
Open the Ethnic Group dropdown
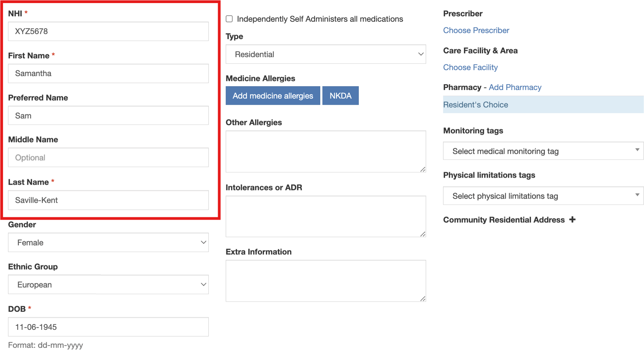click(108, 284)
